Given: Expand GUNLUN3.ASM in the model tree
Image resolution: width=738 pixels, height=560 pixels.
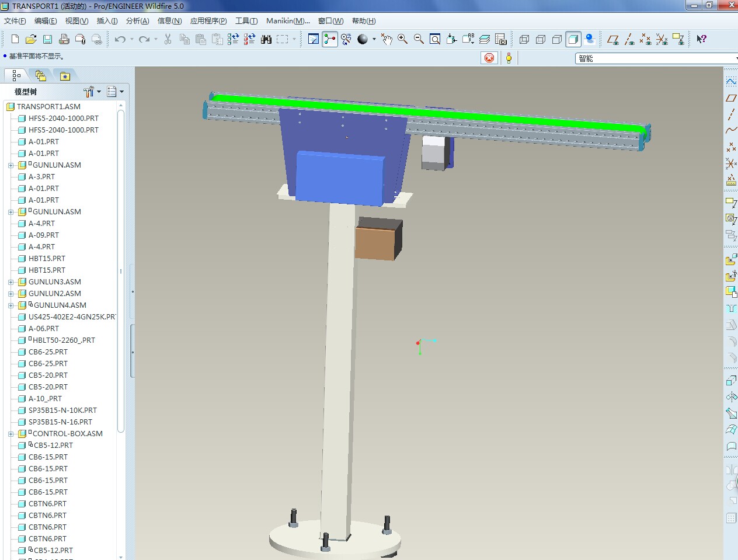Looking at the screenshot, I should (12, 281).
